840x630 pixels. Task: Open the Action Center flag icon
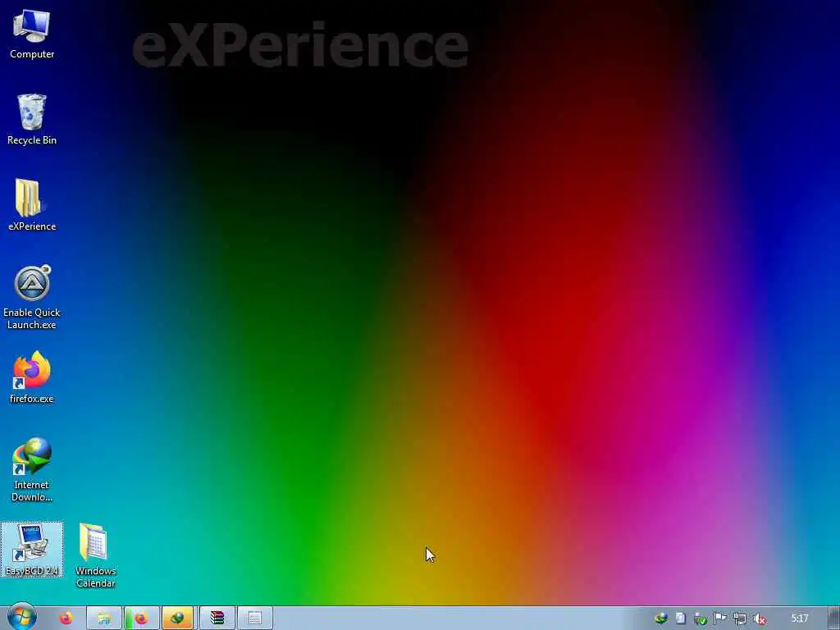coord(720,619)
